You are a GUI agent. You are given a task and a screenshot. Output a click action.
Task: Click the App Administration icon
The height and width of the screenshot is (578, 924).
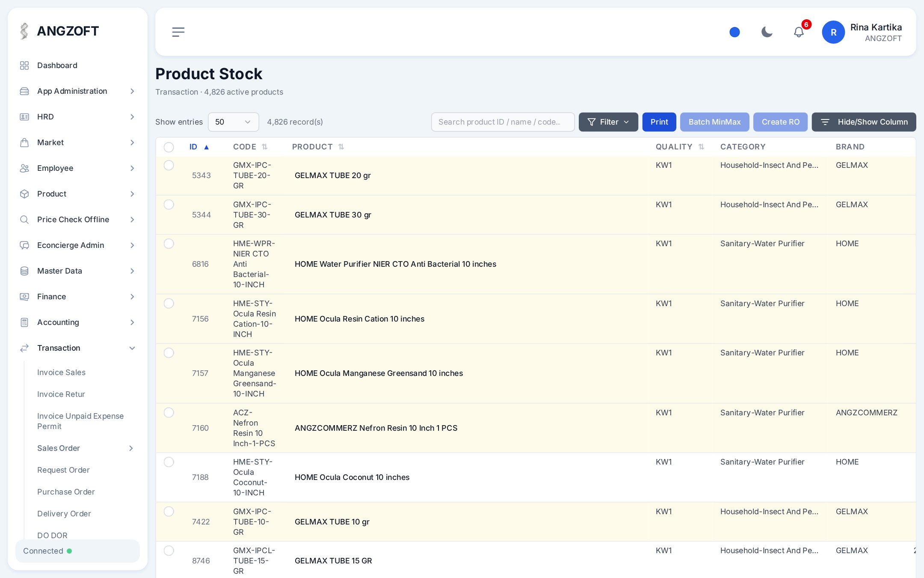(x=24, y=91)
